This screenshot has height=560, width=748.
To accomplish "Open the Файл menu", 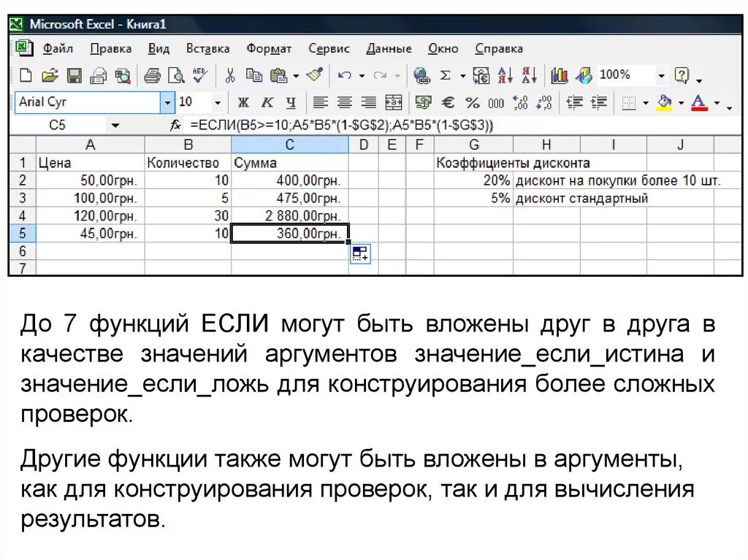I will tap(58, 49).
